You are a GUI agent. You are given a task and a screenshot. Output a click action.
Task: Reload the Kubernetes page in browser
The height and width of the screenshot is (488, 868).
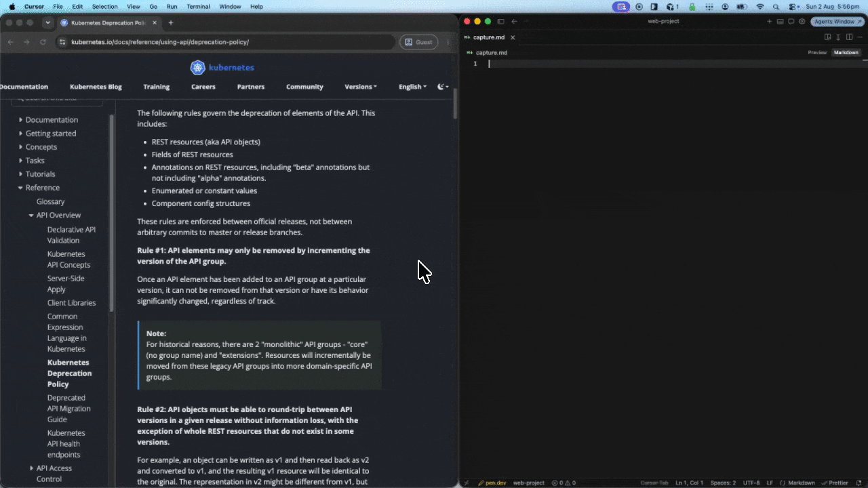[x=43, y=42]
